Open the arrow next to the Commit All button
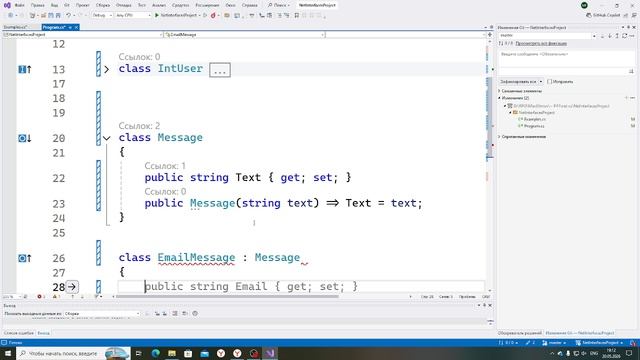Viewport: 640px width, 360px height. point(541,82)
